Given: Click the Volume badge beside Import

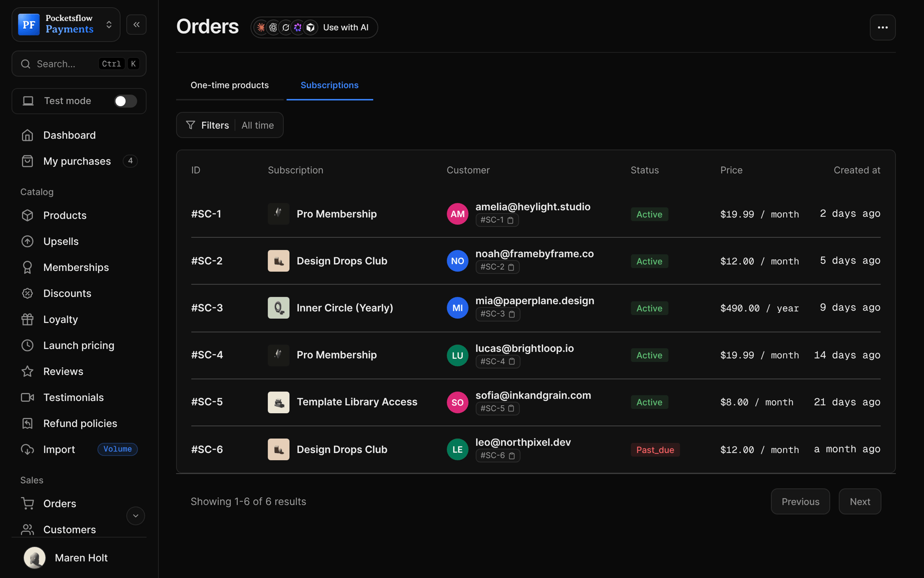Looking at the screenshot, I should (117, 449).
